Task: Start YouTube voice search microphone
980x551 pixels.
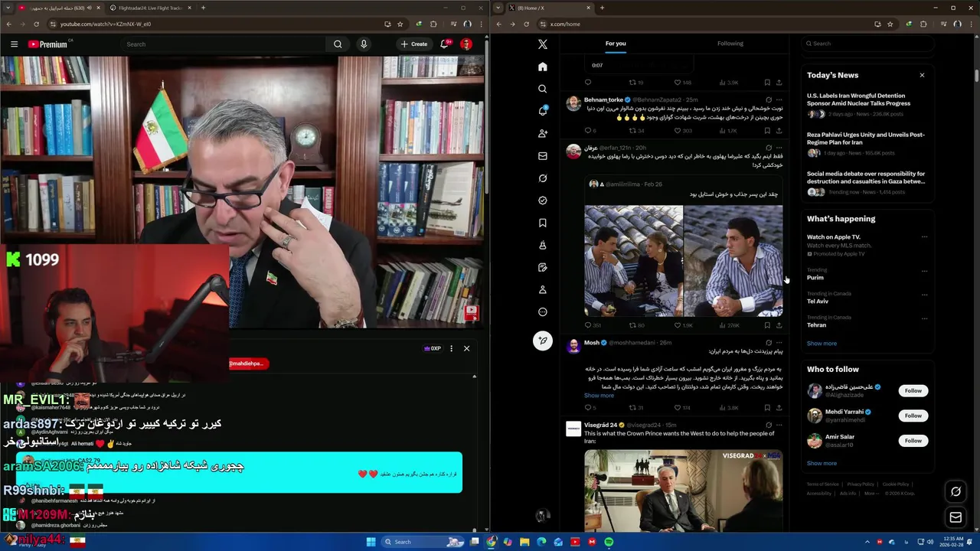Action: 364,44
